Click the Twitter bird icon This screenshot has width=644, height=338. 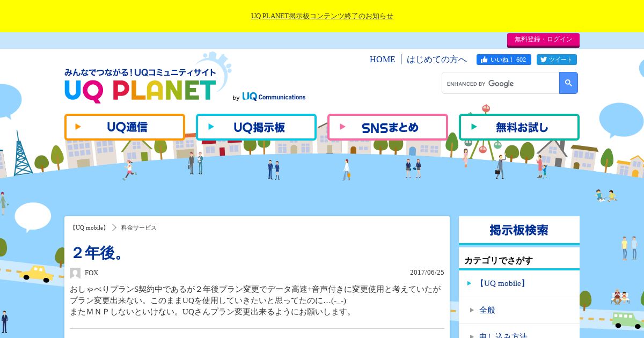click(544, 60)
